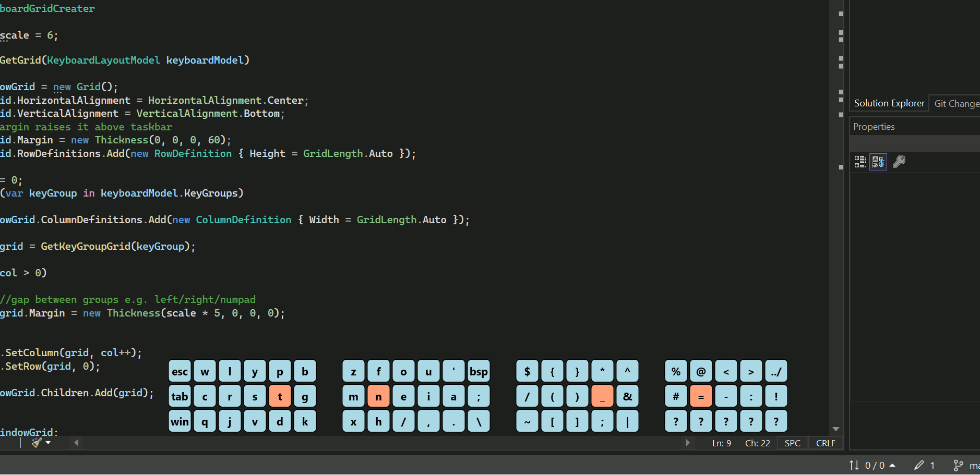Viewport: 980px width, 475px height.
Task: Tap the ) key on the keyboard overlay
Action: tap(577, 396)
